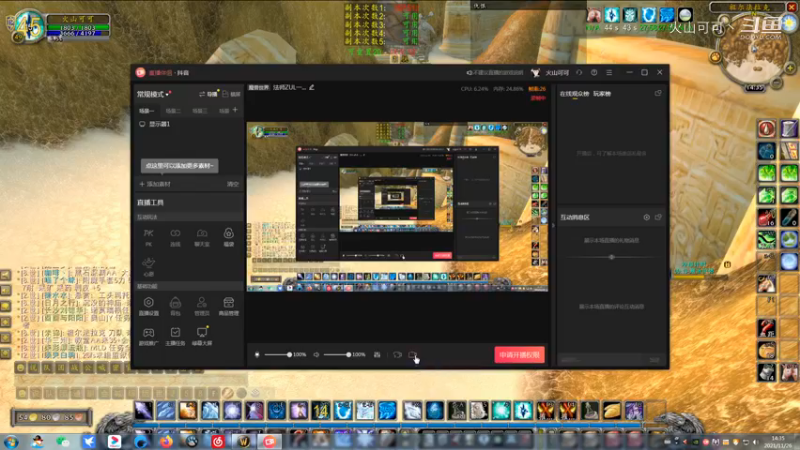The height and width of the screenshot is (450, 800).
Task: Click user name 火山可可 in title bar
Action: [557, 72]
